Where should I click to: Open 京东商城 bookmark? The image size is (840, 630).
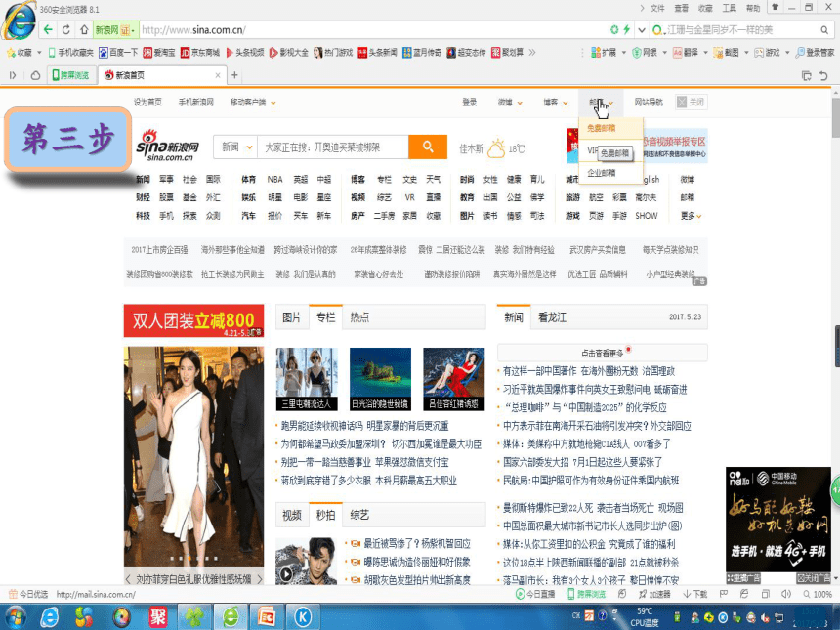coord(200,53)
